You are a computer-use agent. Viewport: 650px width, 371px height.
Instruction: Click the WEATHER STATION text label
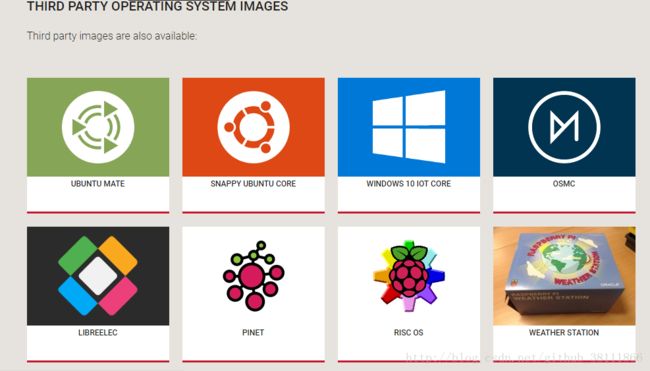pyautogui.click(x=564, y=332)
